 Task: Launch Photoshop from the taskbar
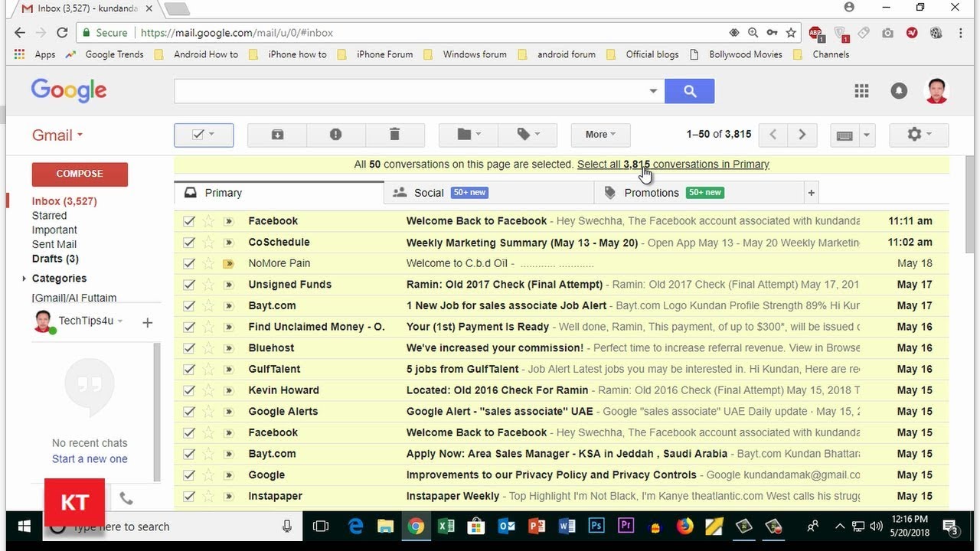(x=596, y=527)
